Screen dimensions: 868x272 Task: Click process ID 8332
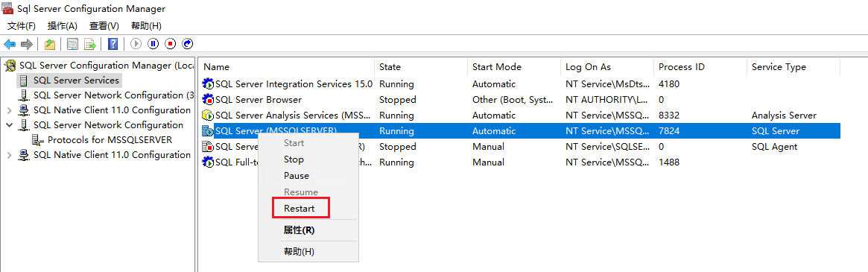coord(669,116)
